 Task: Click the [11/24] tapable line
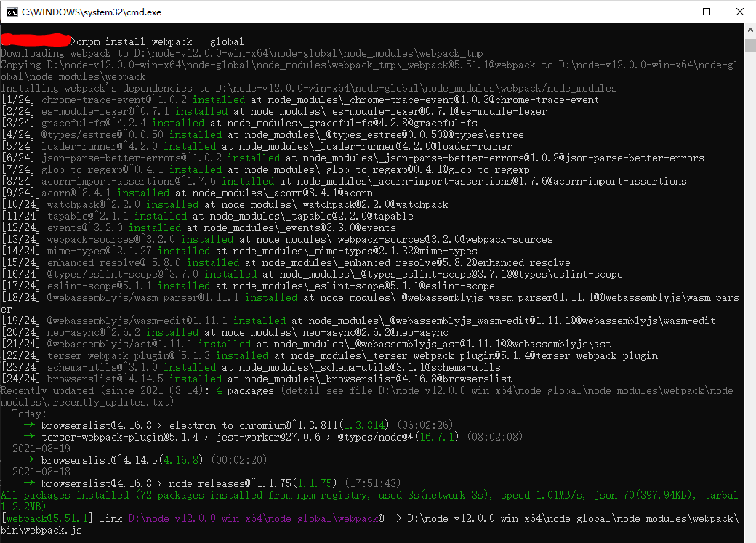pyautogui.click(x=207, y=216)
